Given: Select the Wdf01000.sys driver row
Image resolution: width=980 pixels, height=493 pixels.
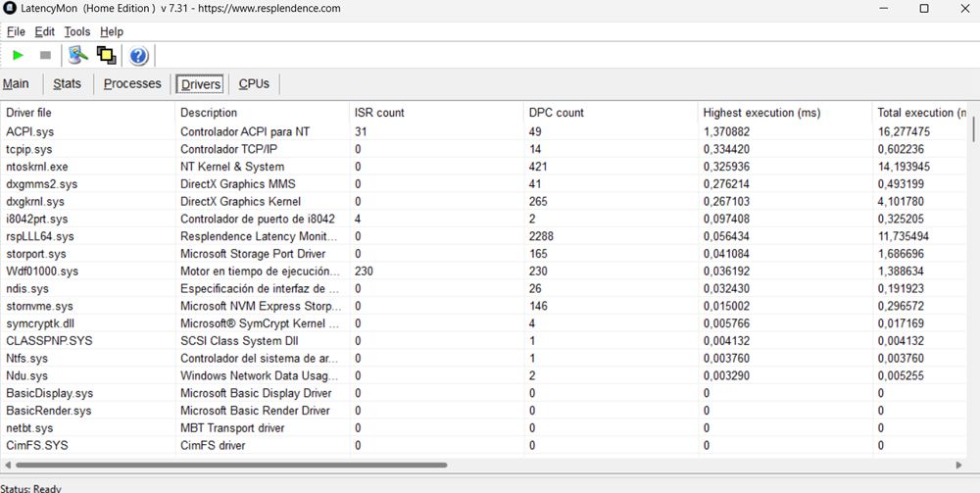Looking at the screenshot, I should tap(484, 271).
